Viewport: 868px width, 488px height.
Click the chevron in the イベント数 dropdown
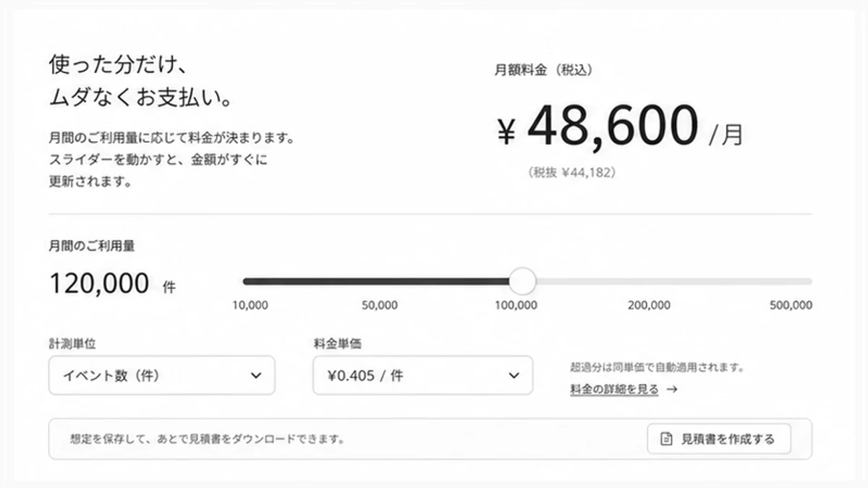(255, 375)
